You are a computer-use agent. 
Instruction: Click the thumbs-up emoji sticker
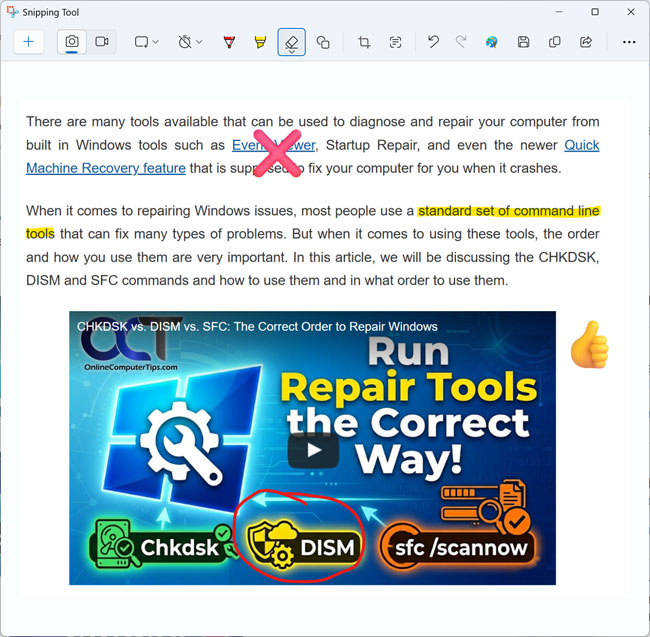click(590, 344)
